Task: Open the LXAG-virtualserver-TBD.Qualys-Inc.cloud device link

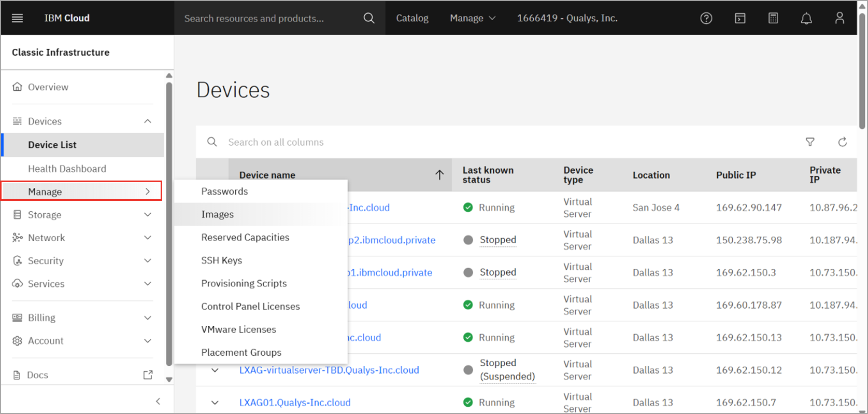Action: tap(329, 370)
